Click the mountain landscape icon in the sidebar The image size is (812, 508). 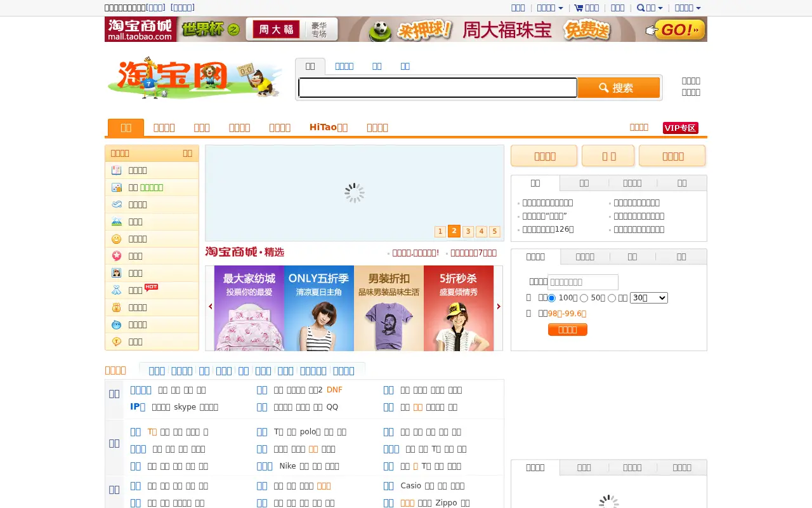(x=116, y=222)
